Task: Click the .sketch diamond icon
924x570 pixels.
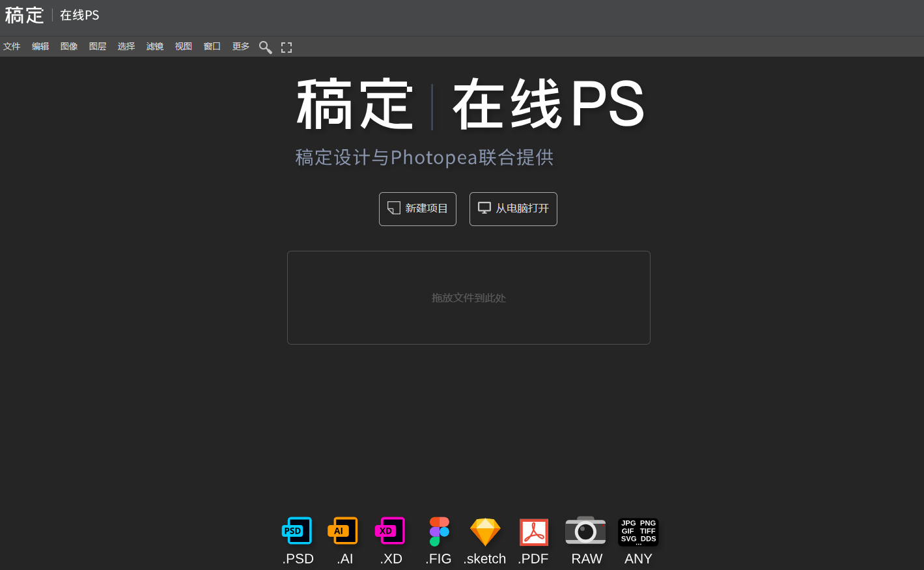Action: pyautogui.click(x=485, y=532)
